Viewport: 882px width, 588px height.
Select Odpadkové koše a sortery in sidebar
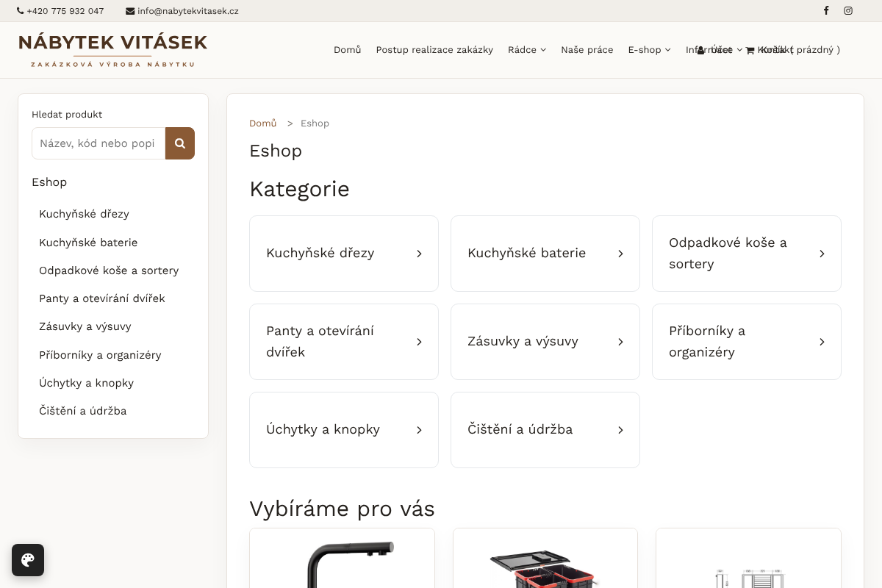coord(109,270)
